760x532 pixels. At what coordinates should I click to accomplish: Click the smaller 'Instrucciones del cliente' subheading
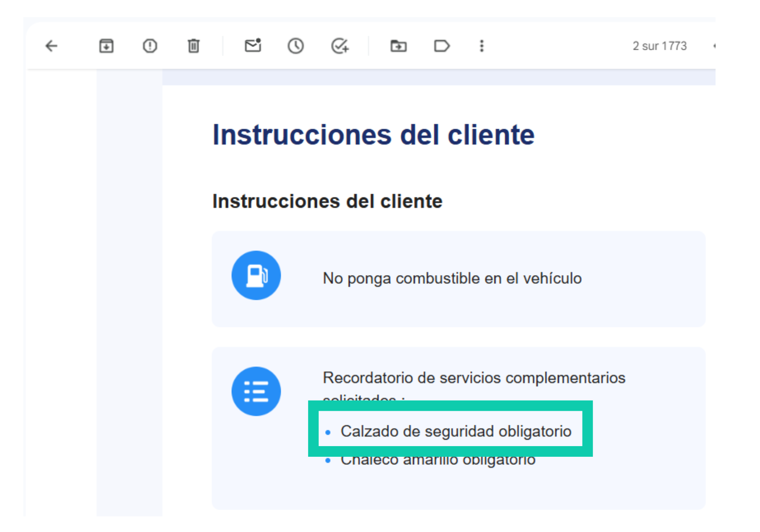(328, 201)
